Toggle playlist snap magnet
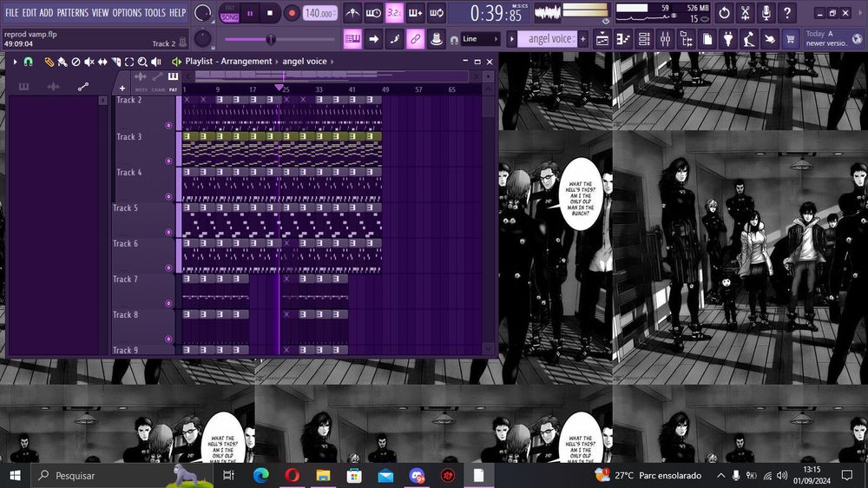Screen dimensions: 868x488 coord(28,62)
